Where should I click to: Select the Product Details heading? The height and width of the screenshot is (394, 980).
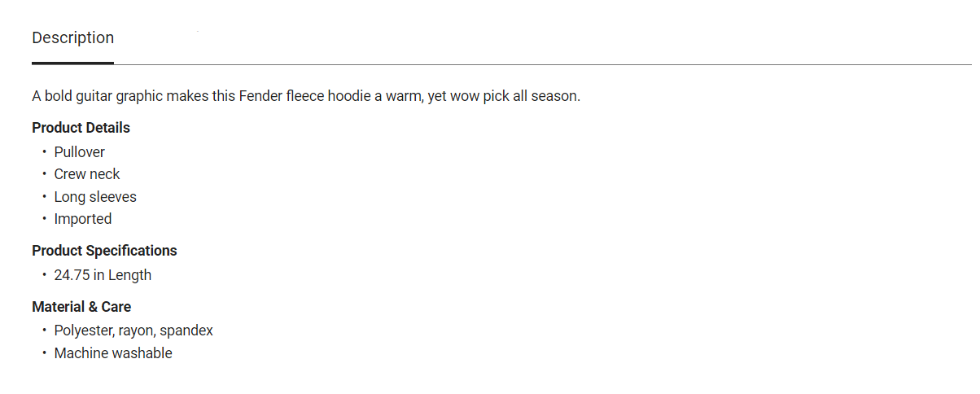[81, 128]
